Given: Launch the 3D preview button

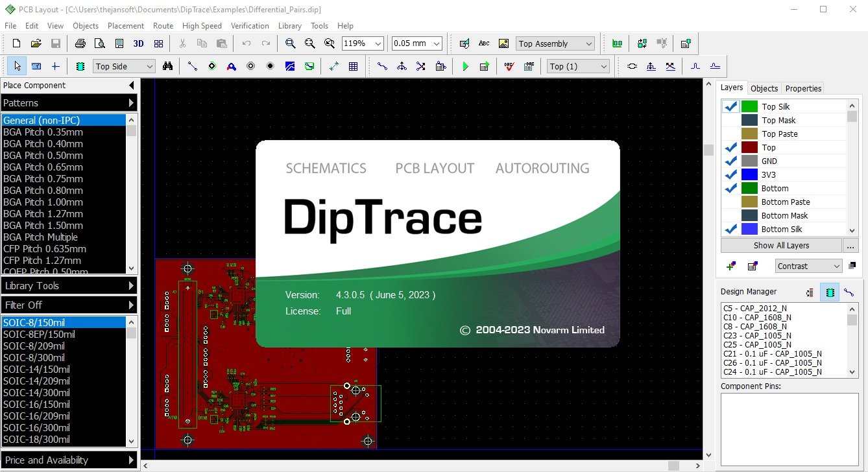Looking at the screenshot, I should [x=139, y=43].
